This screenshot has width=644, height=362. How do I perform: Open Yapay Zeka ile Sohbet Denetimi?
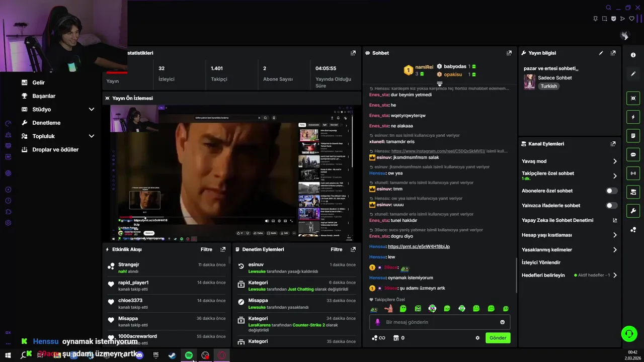(x=557, y=220)
